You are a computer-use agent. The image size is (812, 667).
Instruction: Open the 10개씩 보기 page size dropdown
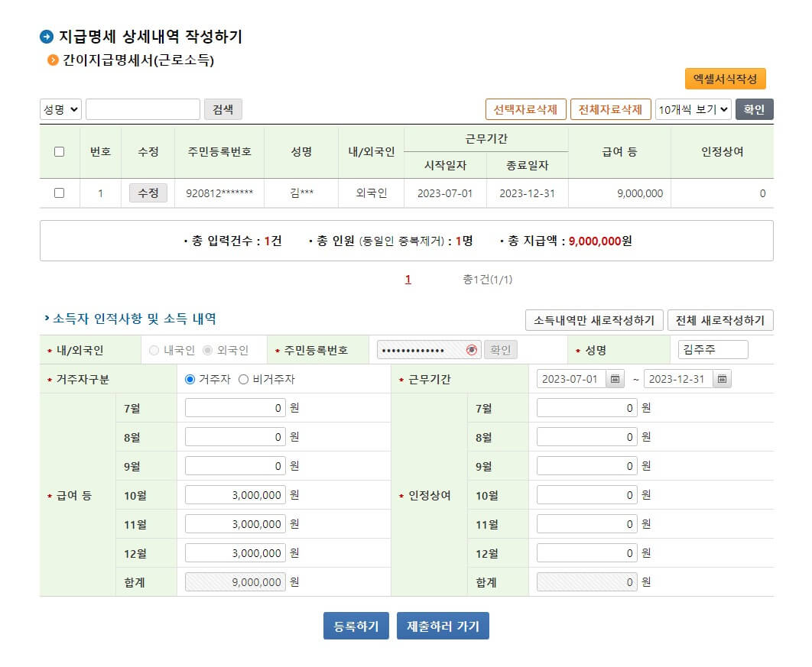click(691, 109)
